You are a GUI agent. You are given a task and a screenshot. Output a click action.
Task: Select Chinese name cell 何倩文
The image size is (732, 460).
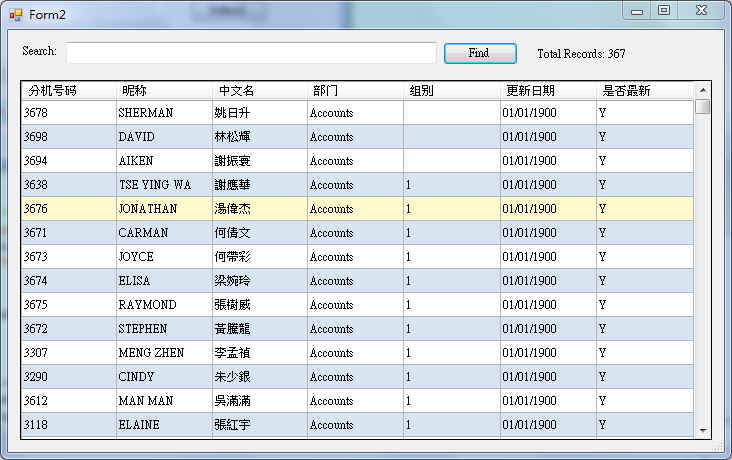click(260, 233)
